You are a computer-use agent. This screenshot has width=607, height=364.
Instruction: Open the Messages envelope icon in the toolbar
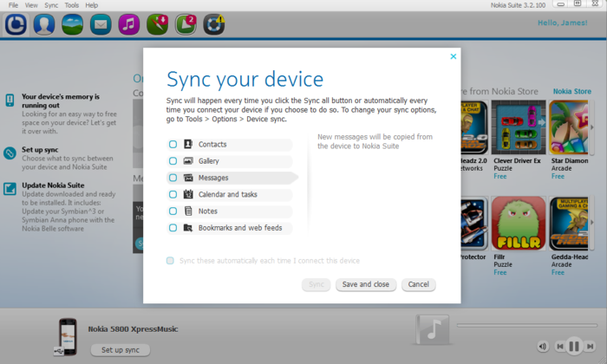coord(101,24)
